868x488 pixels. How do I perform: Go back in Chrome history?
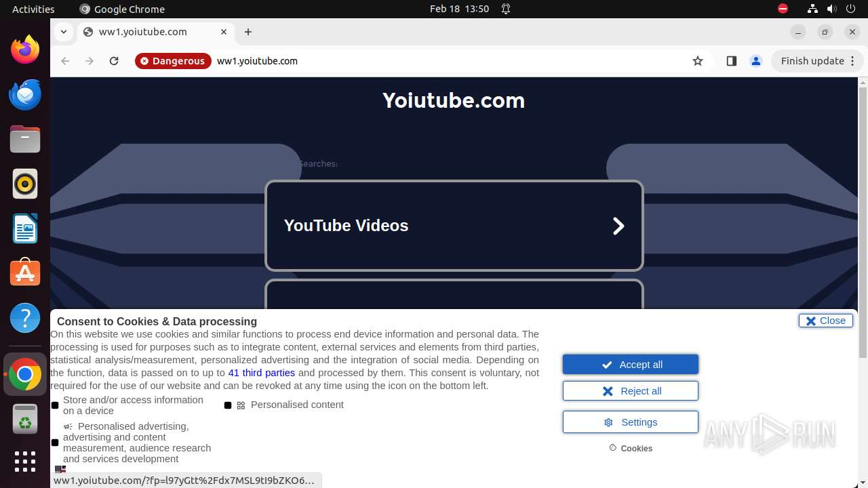pyautogui.click(x=65, y=61)
